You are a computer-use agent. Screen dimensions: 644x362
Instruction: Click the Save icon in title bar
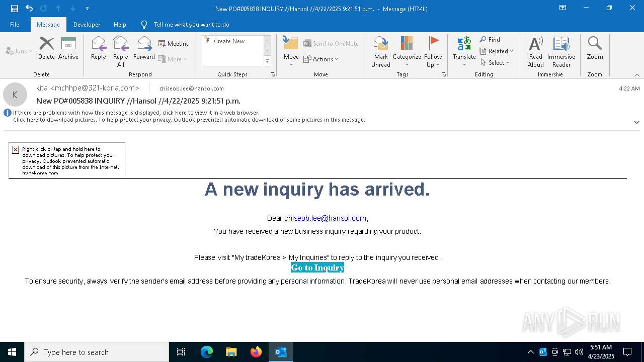pyautogui.click(x=14, y=9)
